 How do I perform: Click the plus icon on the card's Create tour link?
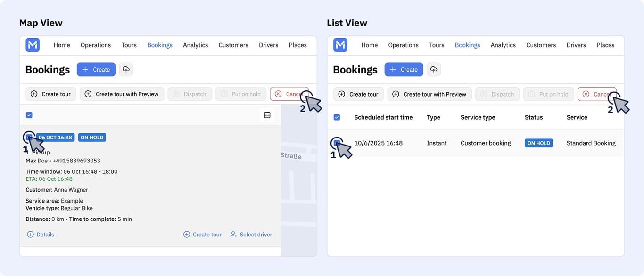coord(187,235)
